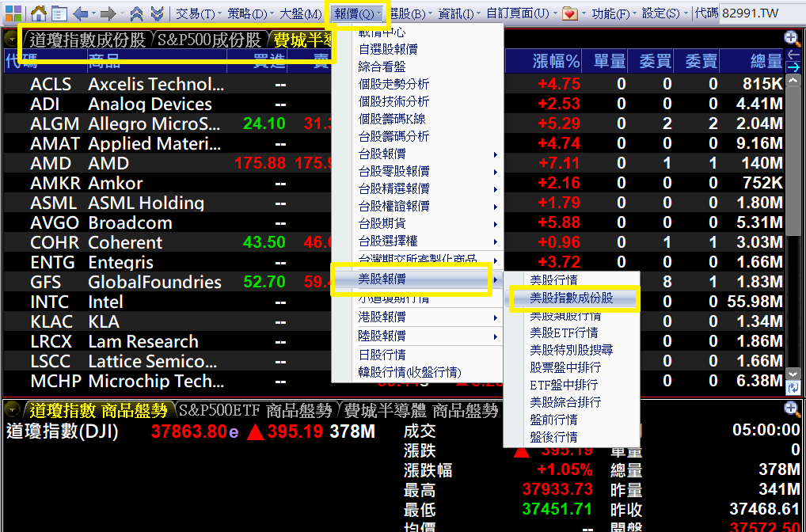Image resolution: width=806 pixels, height=532 pixels.
Task: Switch to S&P500ETF 商品盤勢 tab
Action: point(255,410)
